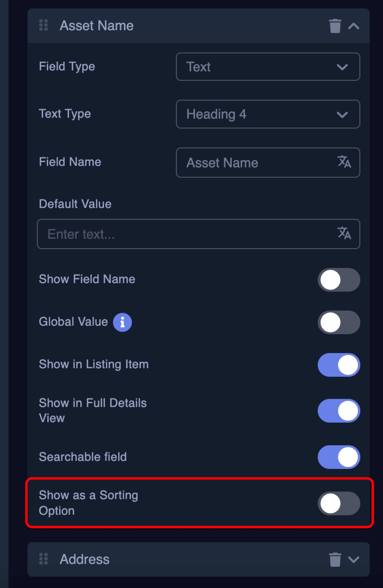Open translation for Default Value input

tap(344, 233)
